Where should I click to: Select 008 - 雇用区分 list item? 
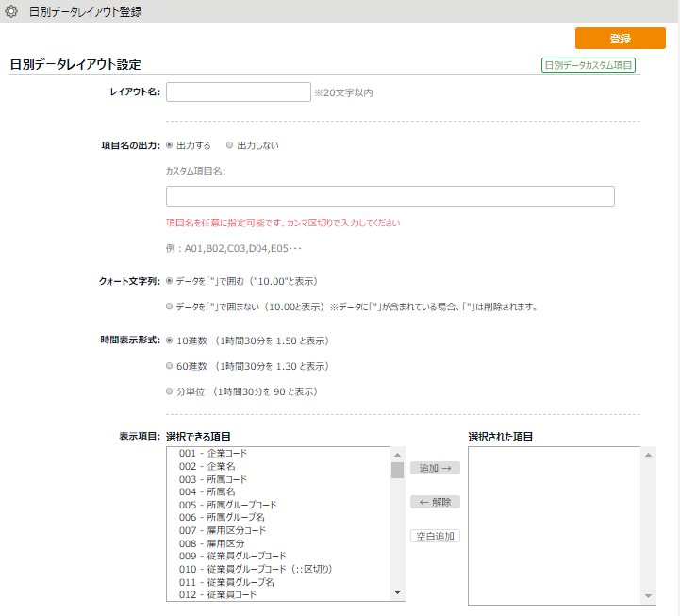click(x=278, y=543)
